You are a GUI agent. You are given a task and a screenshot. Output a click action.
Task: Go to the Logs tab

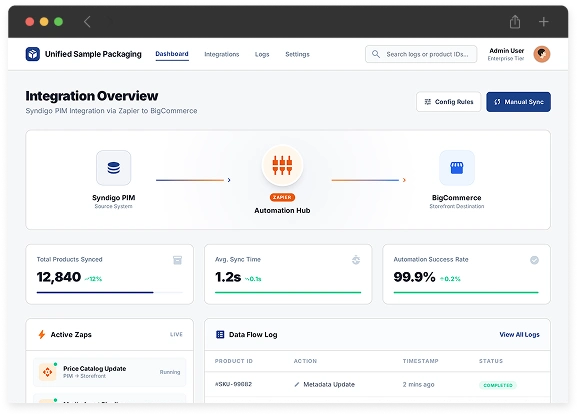262,54
